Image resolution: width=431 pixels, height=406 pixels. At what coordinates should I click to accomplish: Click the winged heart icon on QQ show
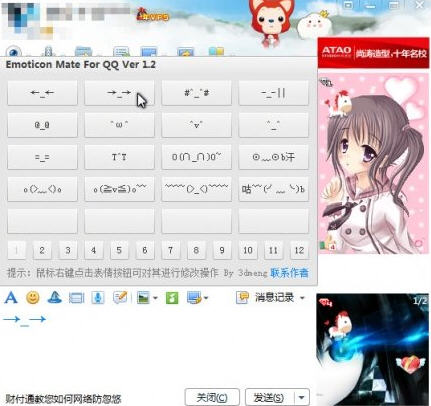tap(410, 364)
